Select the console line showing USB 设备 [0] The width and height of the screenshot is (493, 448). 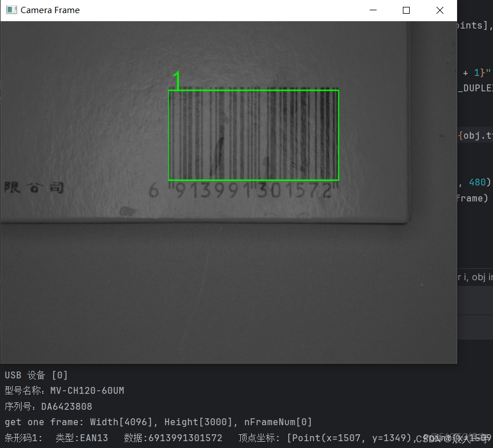click(35, 375)
